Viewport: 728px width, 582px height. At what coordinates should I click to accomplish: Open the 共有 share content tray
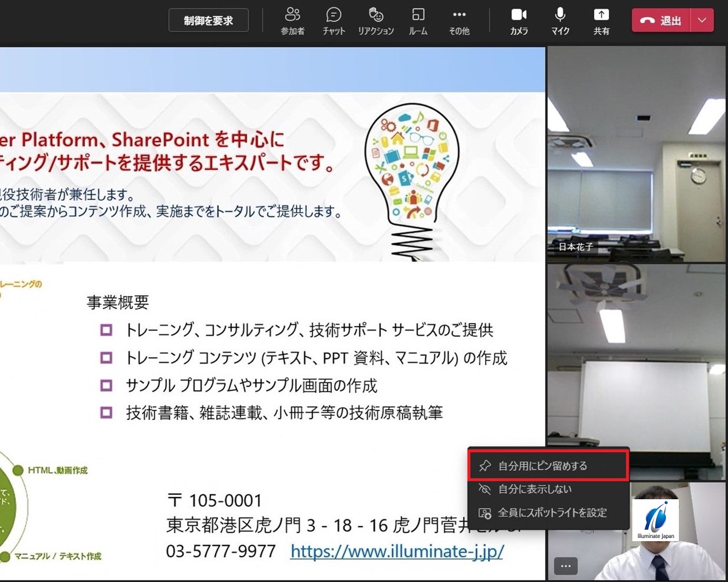click(x=601, y=21)
